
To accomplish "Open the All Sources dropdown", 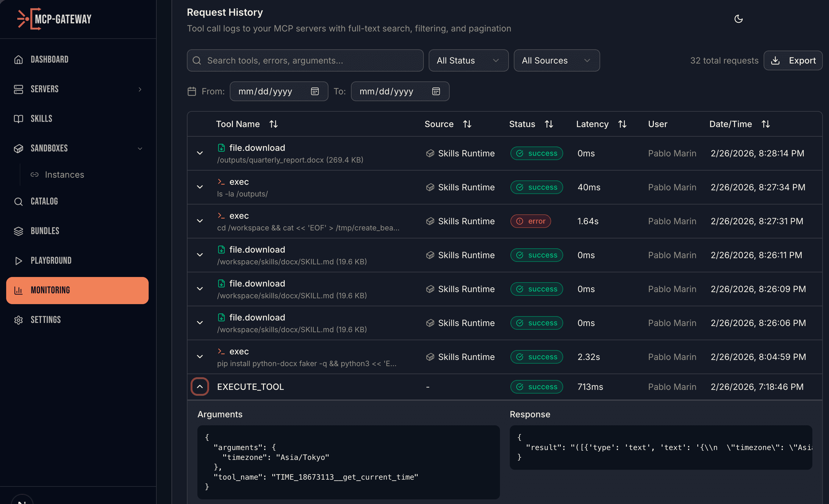I will (x=556, y=60).
